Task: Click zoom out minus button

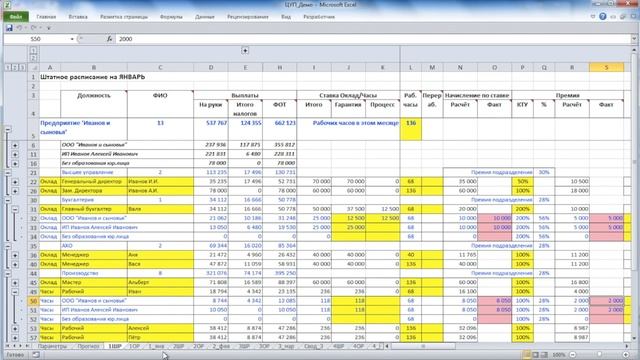Action: click(x=572, y=355)
